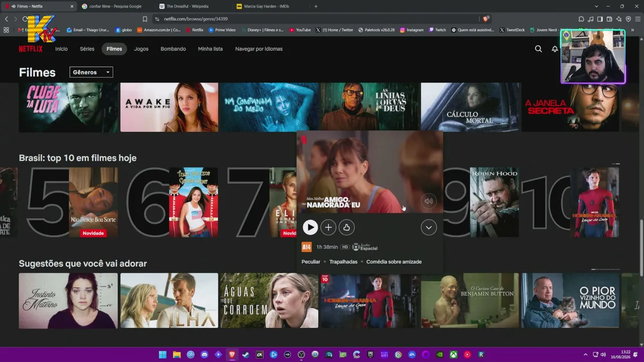
Task: Open Steam from the taskbar
Action: tap(246, 354)
